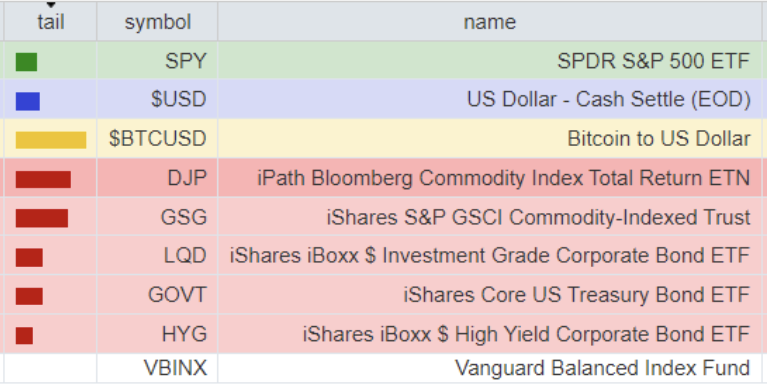Click the blue $USD tail bar
Image resolution: width=770 pixels, height=386 pixels.
pyautogui.click(x=28, y=101)
